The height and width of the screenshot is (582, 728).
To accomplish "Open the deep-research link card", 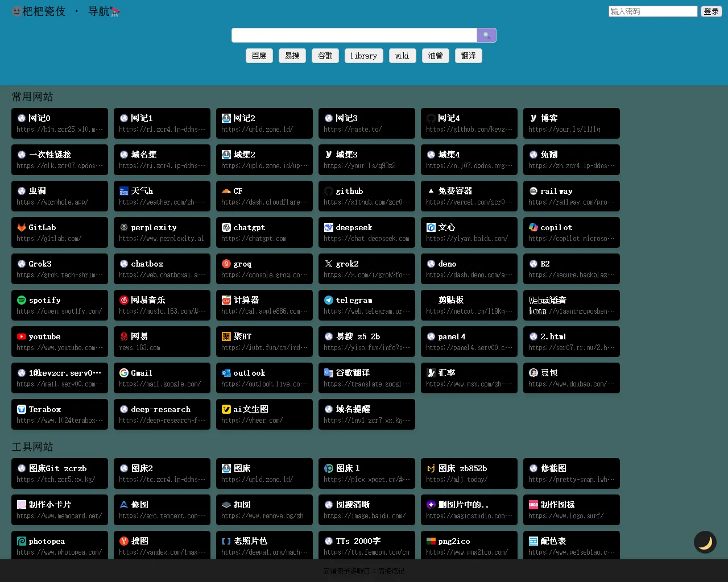I will pos(162,414).
